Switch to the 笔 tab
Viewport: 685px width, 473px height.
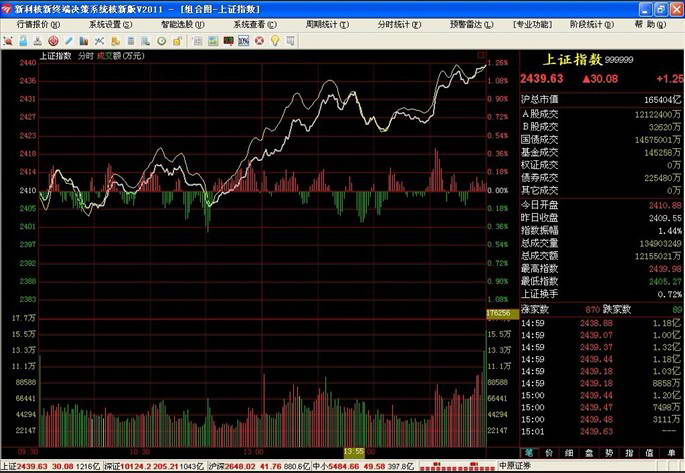click(529, 453)
